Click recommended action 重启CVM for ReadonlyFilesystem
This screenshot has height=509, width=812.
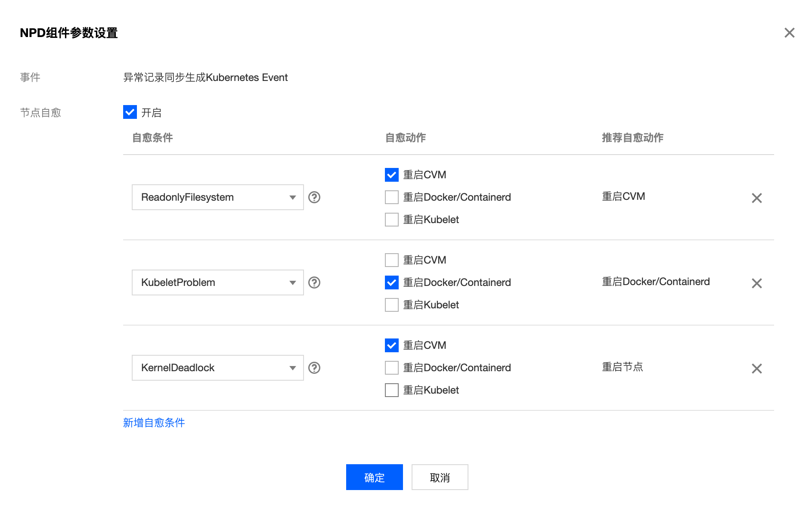tap(623, 196)
